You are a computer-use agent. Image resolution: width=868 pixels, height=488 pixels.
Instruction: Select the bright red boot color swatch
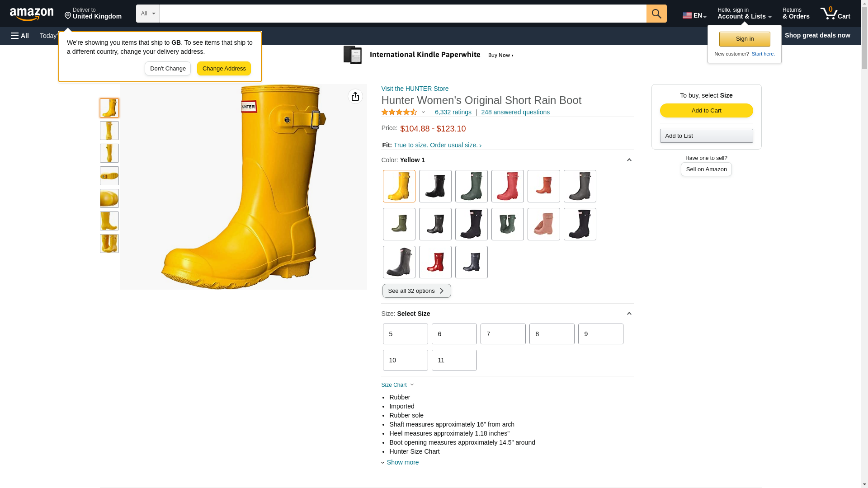click(x=435, y=262)
